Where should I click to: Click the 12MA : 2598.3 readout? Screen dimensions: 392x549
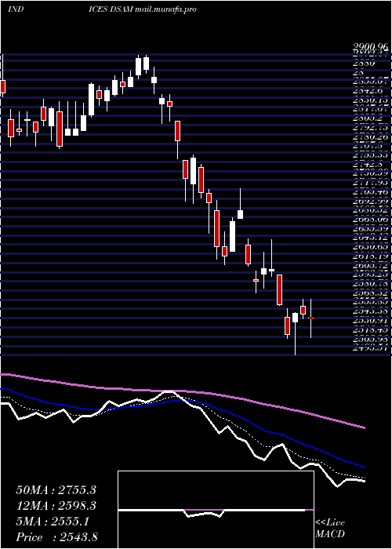click(56, 506)
